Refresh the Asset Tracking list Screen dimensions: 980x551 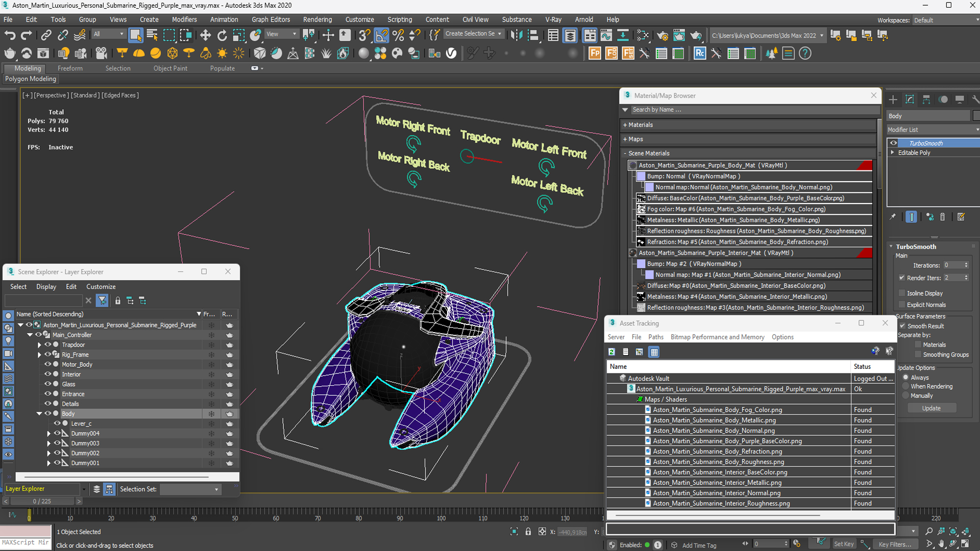click(611, 352)
